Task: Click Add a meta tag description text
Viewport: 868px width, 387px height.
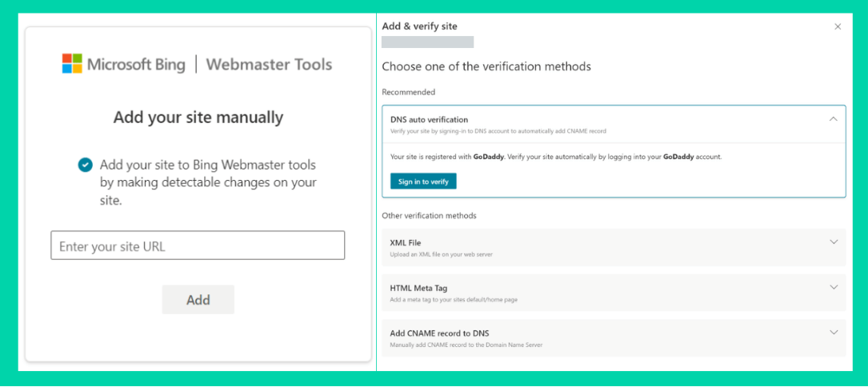Action: click(x=454, y=300)
